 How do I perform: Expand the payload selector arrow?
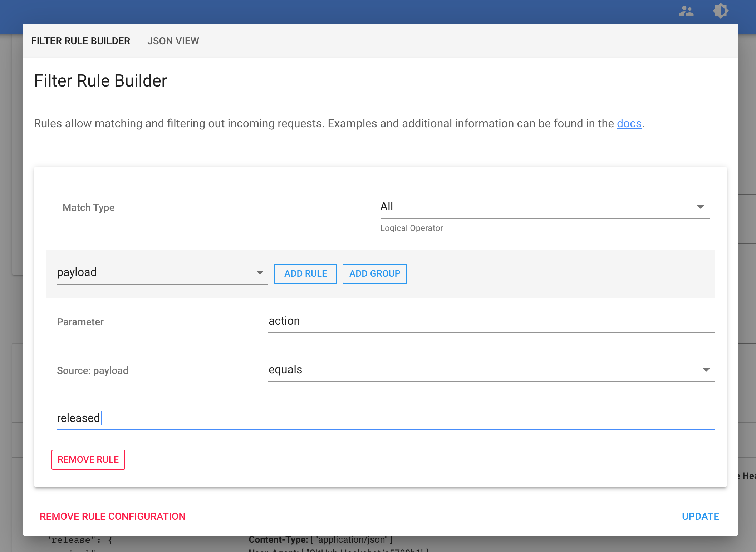tap(260, 272)
